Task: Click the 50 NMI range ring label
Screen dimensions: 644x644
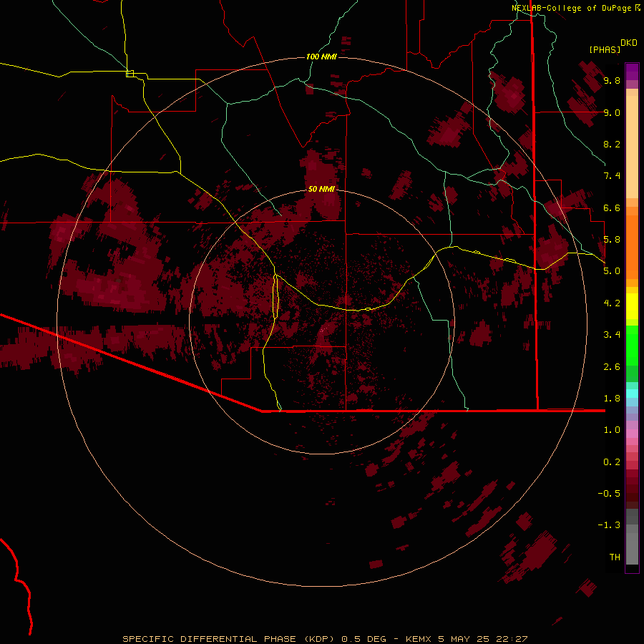Action: click(x=321, y=189)
